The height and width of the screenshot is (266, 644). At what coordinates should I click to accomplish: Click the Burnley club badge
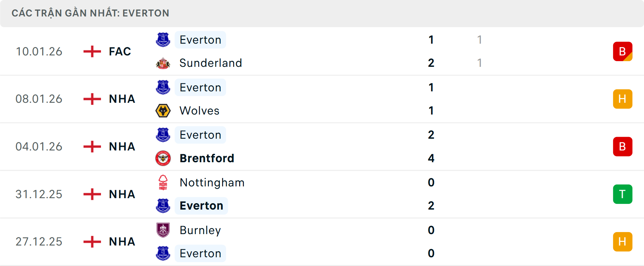coord(163,230)
